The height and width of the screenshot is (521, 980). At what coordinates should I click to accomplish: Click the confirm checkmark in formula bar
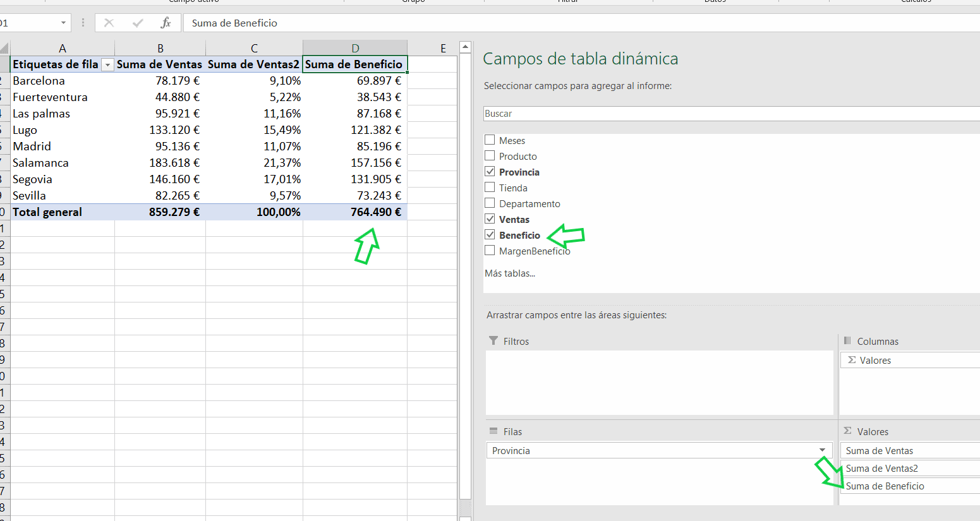(x=138, y=23)
